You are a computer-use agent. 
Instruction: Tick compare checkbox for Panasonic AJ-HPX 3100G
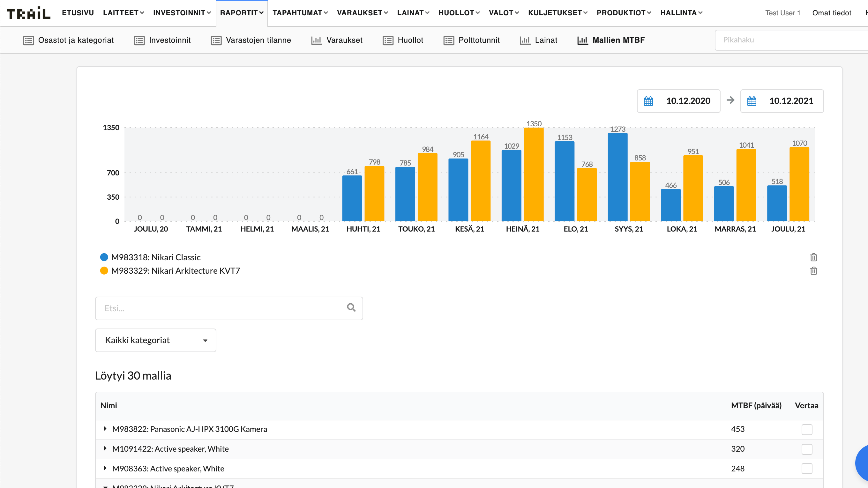coord(807,429)
